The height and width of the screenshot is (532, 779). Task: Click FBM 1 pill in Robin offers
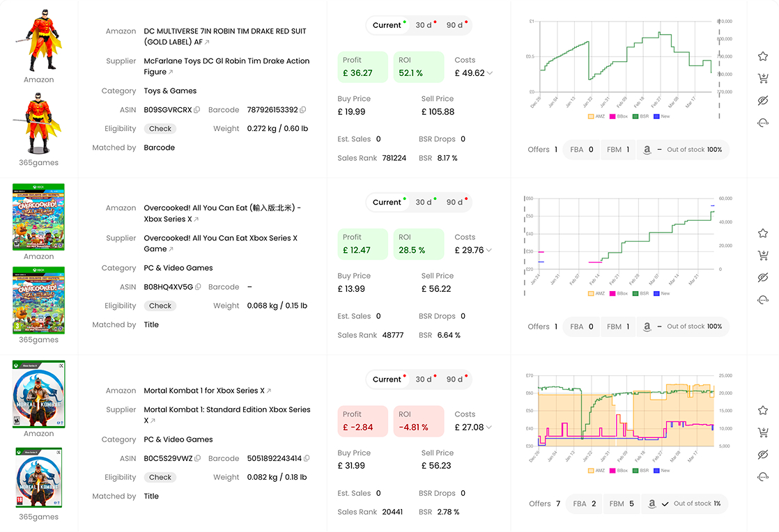[x=618, y=150]
